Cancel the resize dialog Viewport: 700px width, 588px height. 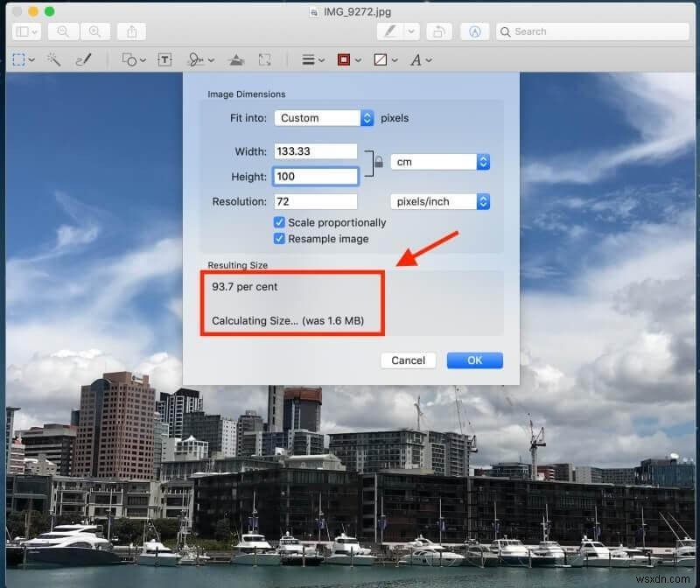pos(408,360)
